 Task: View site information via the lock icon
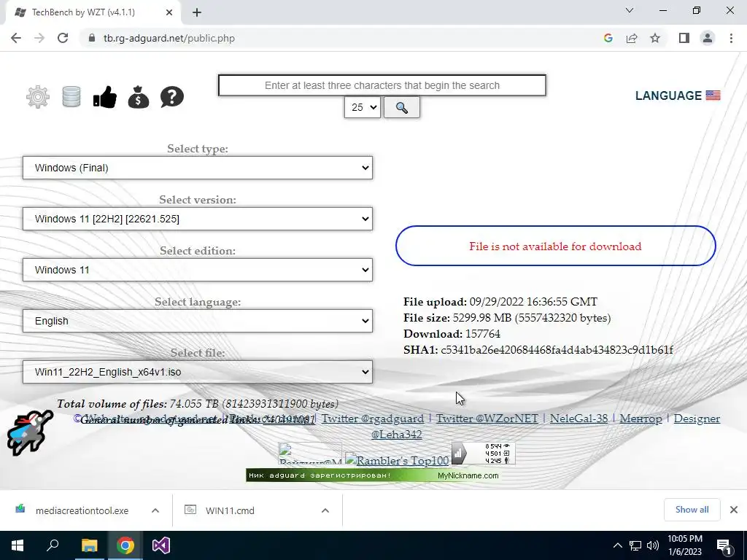pos(91,38)
